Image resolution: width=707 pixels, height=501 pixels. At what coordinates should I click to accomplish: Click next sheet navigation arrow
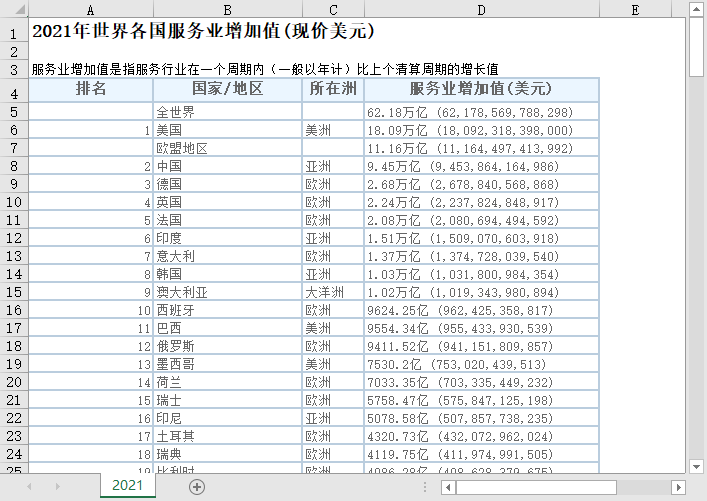click(x=57, y=487)
